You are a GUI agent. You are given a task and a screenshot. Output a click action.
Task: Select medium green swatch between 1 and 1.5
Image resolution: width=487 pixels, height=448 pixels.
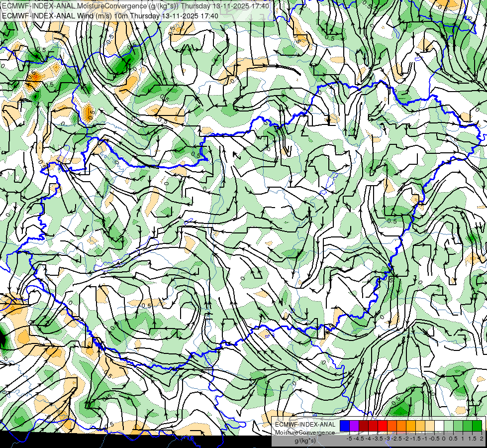click(x=468, y=426)
